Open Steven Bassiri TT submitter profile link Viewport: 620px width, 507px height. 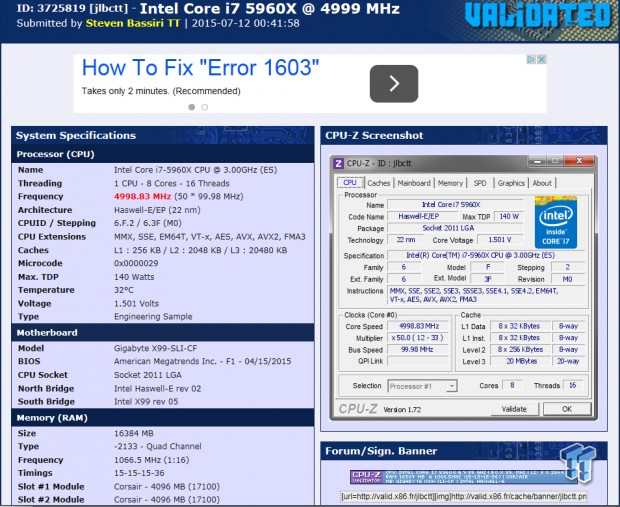[133, 23]
